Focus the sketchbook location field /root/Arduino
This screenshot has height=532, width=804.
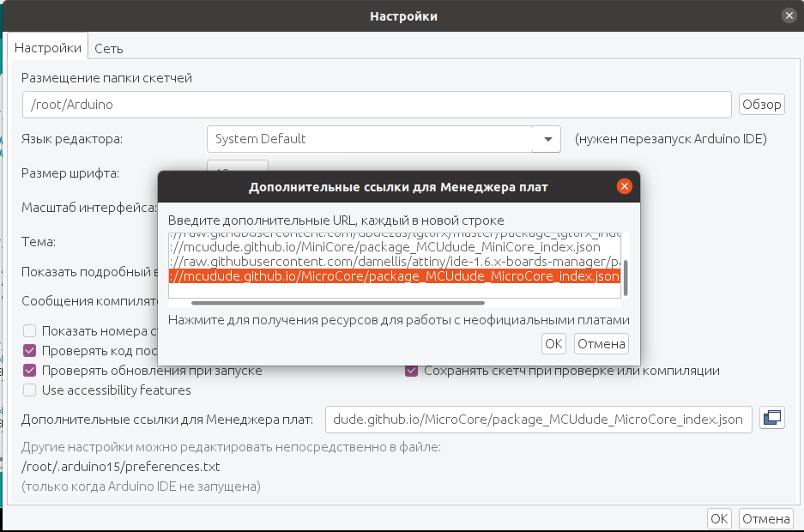(x=377, y=105)
